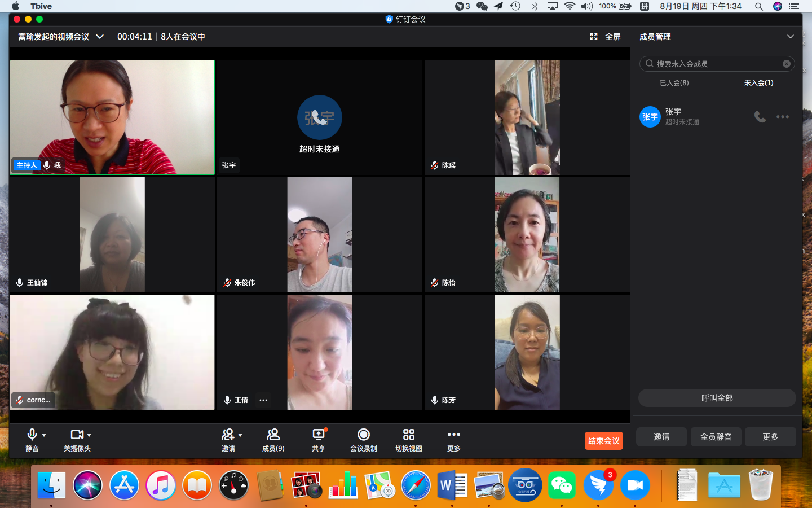
Task: Click 呼叫全部 to call all
Action: point(717,398)
